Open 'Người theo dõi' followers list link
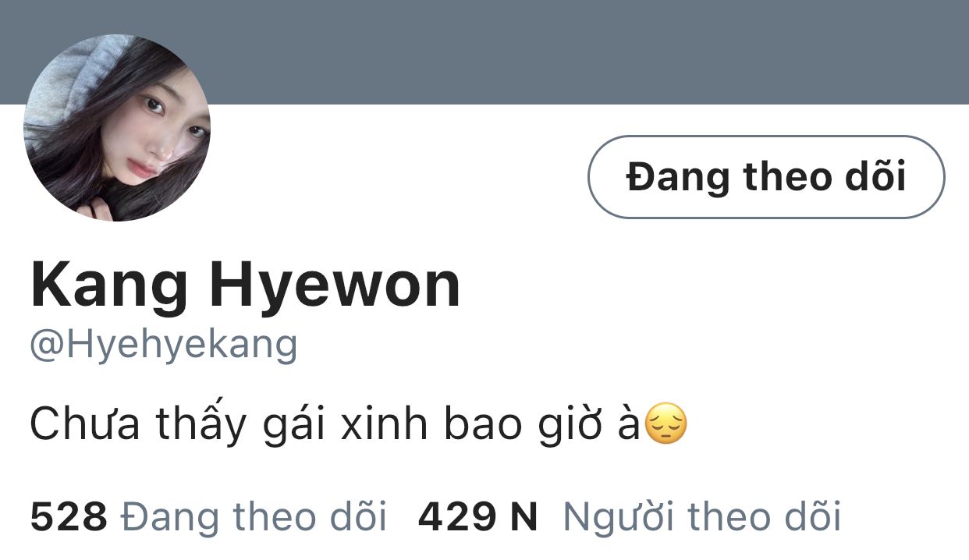This screenshot has width=969, height=560. (702, 517)
